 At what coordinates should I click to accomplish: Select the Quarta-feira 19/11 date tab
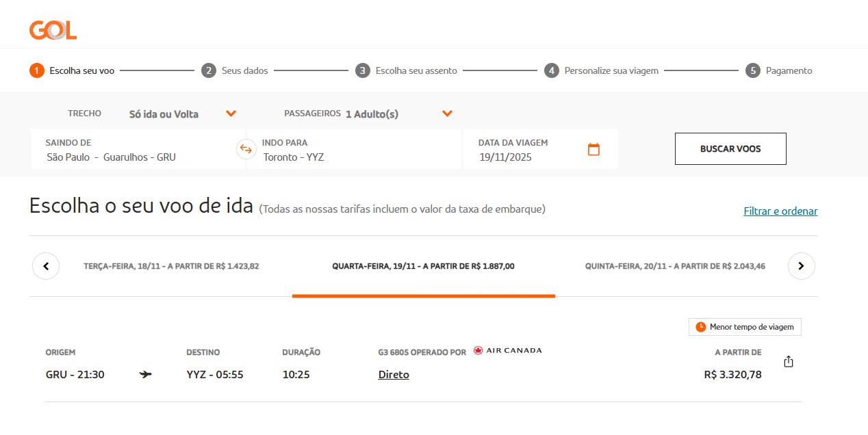423,266
